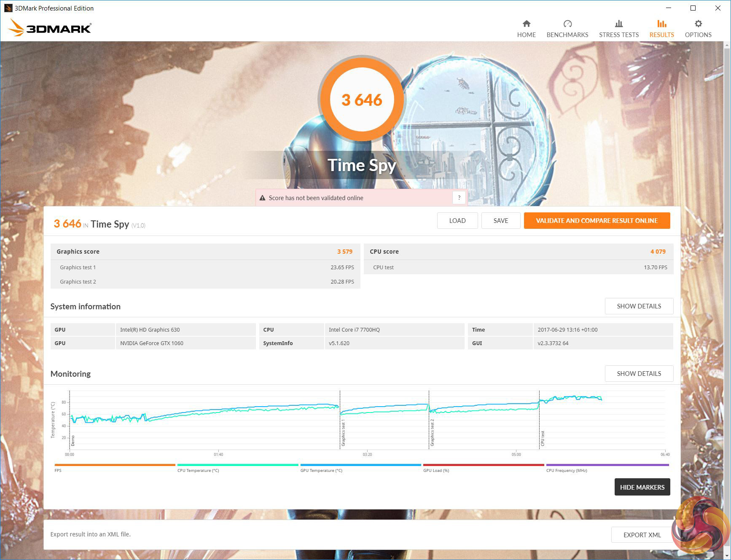Click the NVIDIA GeForce GTX 1060 cell

tap(185, 343)
